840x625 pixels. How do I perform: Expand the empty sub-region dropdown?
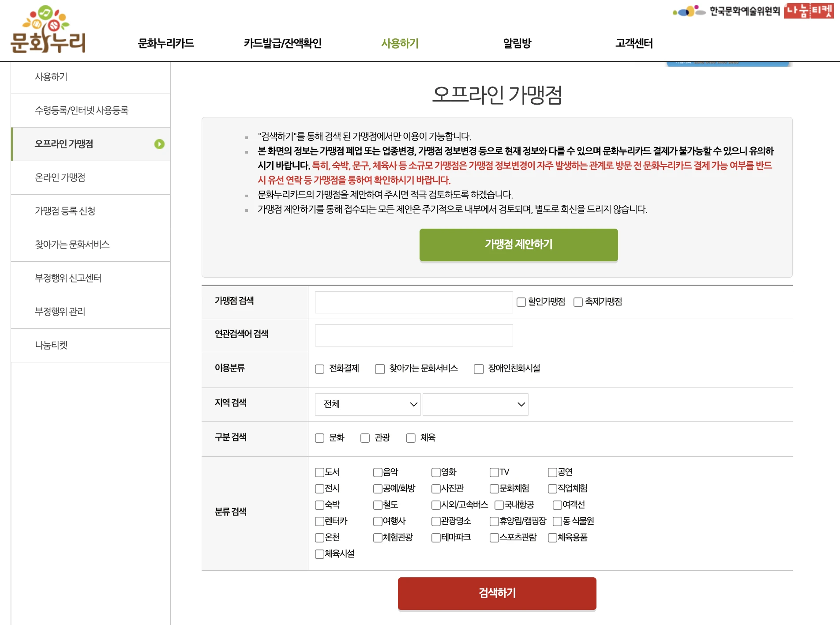pyautogui.click(x=475, y=404)
